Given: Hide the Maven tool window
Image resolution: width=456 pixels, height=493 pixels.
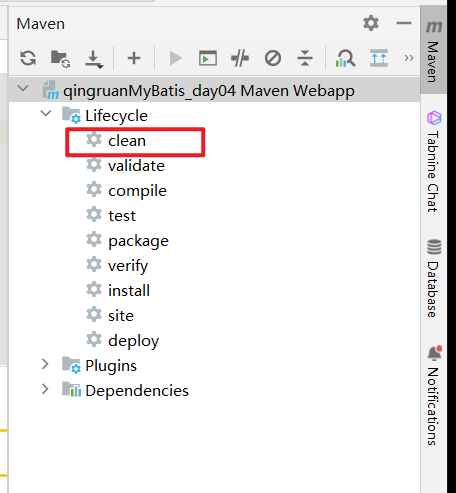Looking at the screenshot, I should click(x=404, y=23).
